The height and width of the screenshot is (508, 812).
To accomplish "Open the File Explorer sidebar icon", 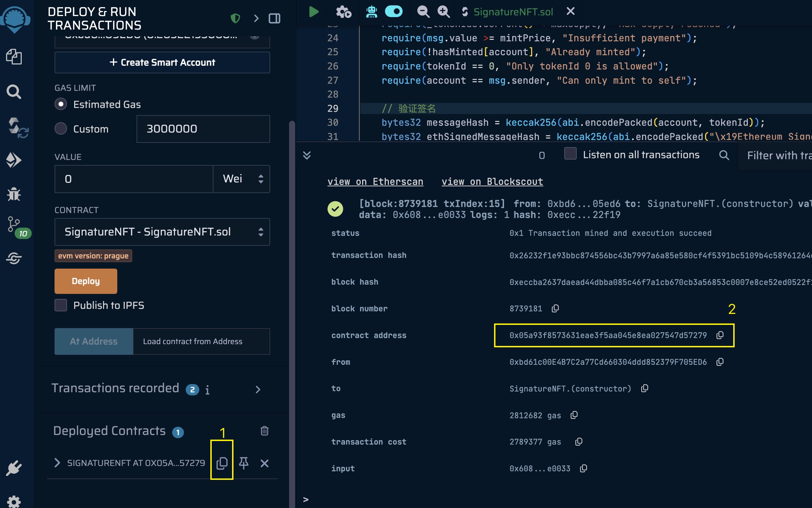I will click(14, 57).
